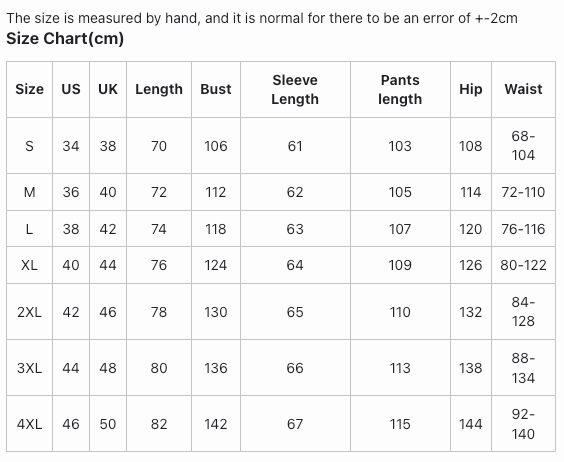Select US size value 34

click(x=71, y=146)
